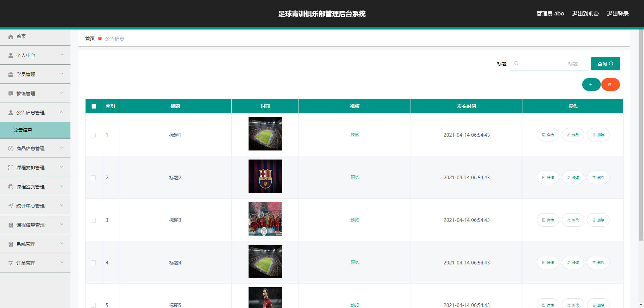The width and height of the screenshot is (644, 308).
Task: Expand the 个人中心 menu chevron
Action: [62, 55]
